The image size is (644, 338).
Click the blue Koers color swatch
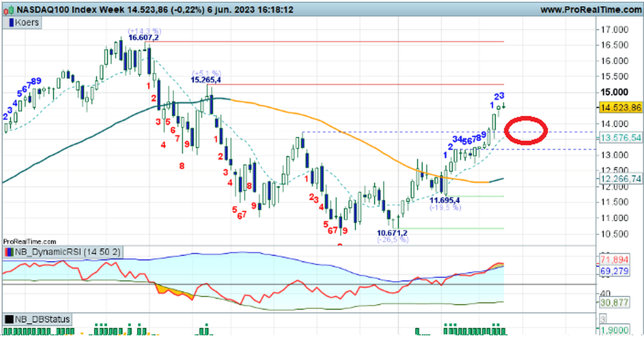pos(12,22)
